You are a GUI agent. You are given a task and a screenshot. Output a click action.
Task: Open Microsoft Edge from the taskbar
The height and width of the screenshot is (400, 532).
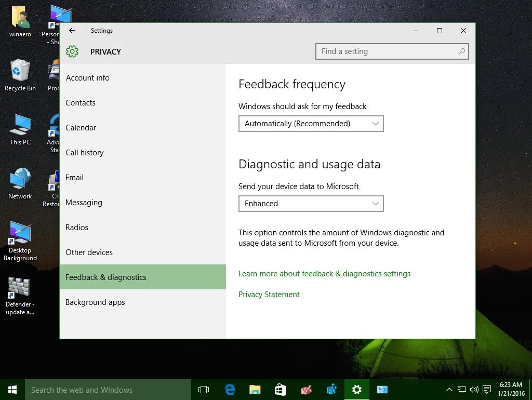[x=230, y=390]
